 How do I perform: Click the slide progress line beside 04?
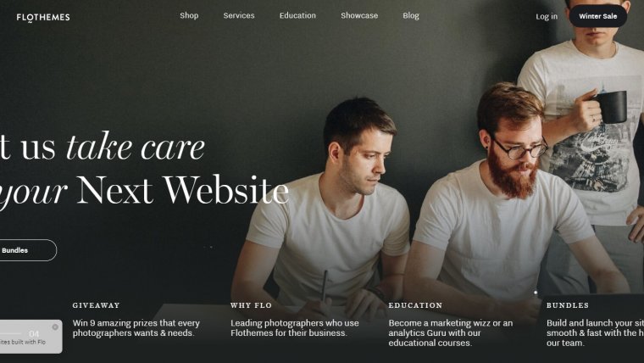point(11,333)
